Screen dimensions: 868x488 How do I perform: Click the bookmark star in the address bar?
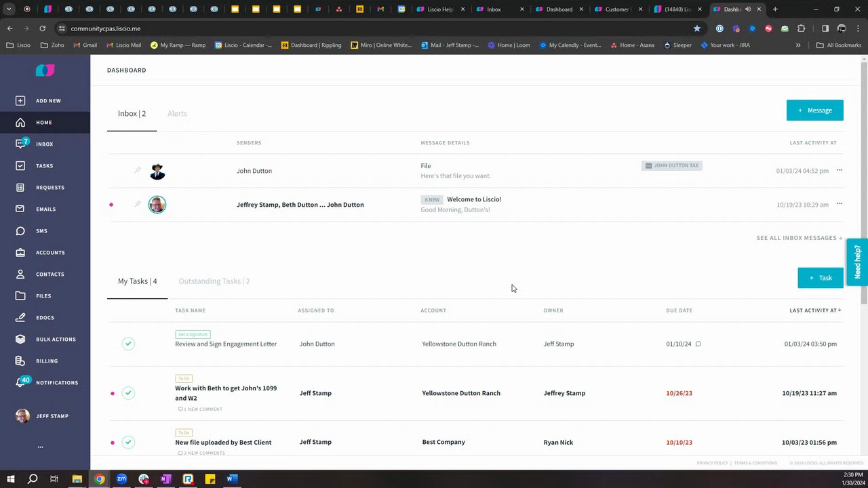tap(697, 28)
